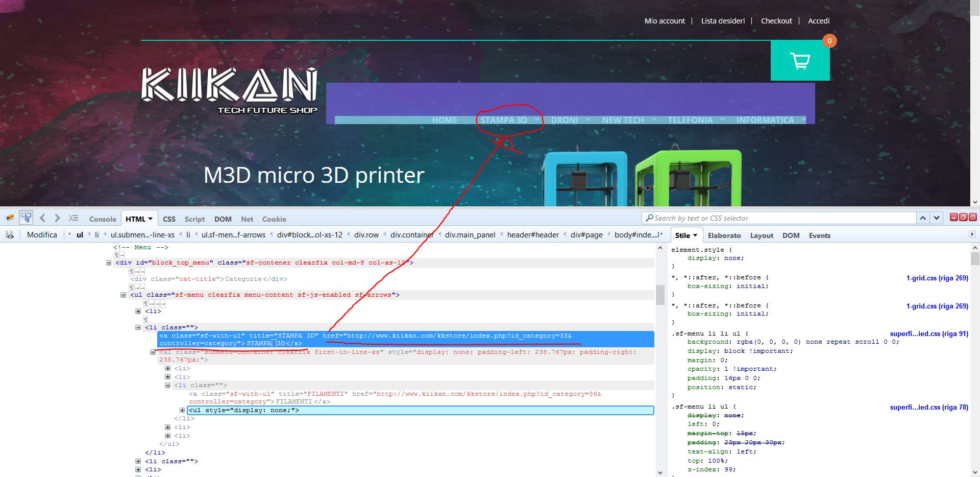This screenshot has width=980, height=477.
Task: Switch to the CSS panel tab
Action: tap(169, 219)
